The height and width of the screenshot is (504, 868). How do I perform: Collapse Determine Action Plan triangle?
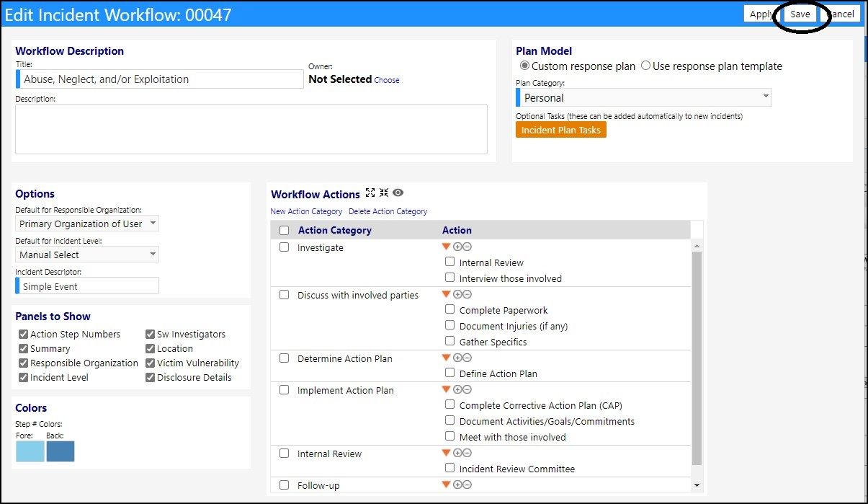(447, 358)
